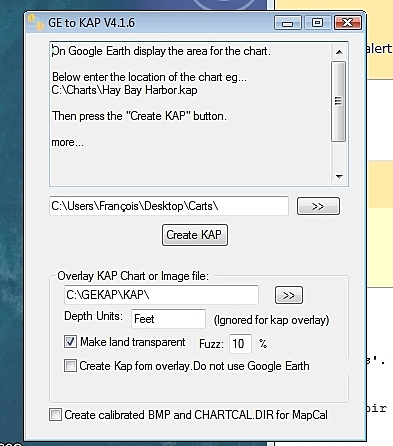Click the instructions box scroll down arrow
Screen dimensions: 393x446
click(x=339, y=176)
